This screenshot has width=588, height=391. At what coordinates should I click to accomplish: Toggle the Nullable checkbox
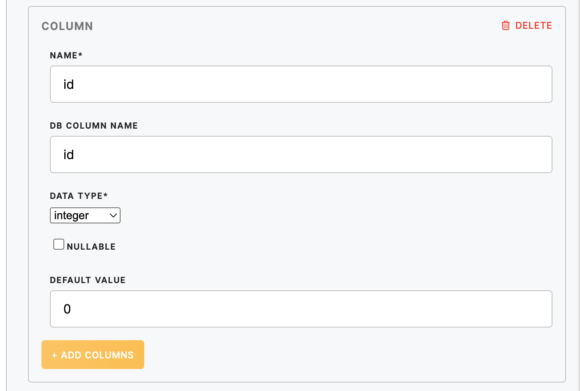tap(59, 245)
